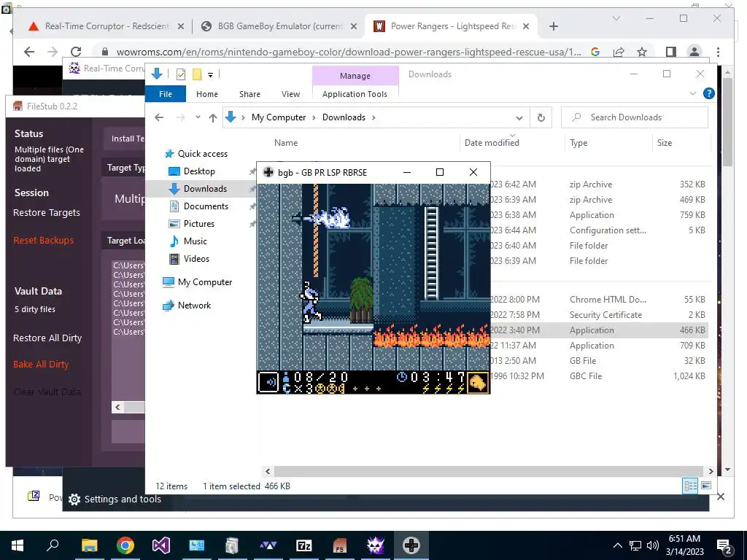Open bgb emulator taskbar icon

pyautogui.click(x=411, y=545)
